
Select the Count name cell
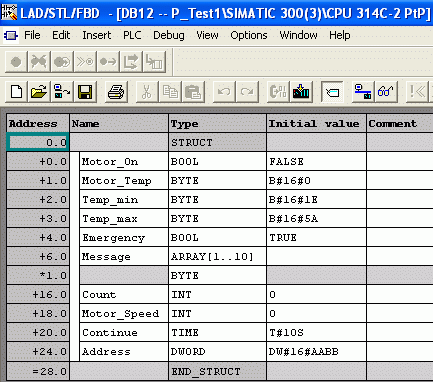coord(124,295)
